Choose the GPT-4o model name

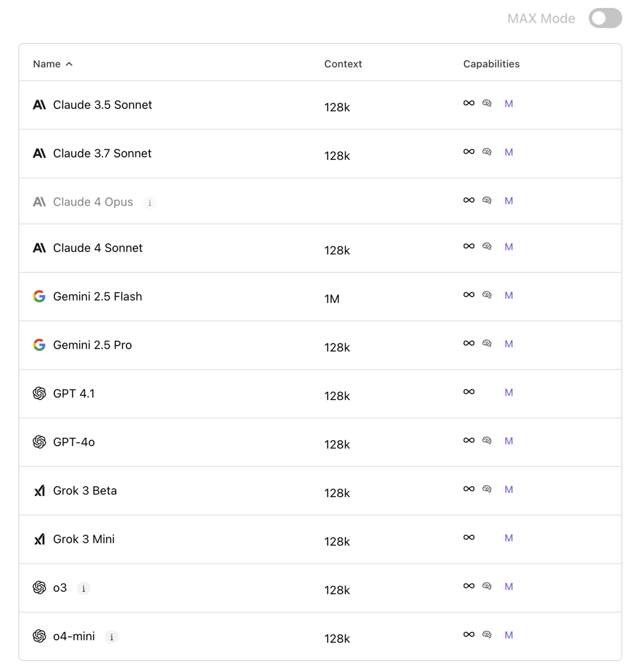coord(74,442)
